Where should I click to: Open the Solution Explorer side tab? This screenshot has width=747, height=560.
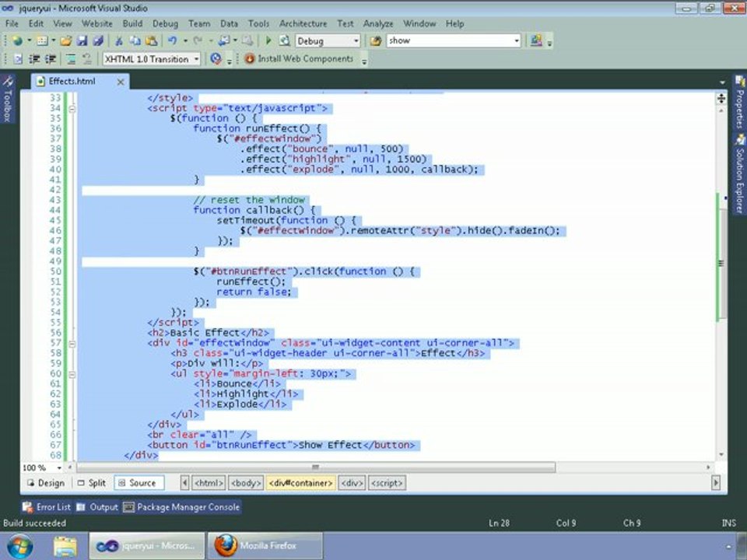click(x=739, y=173)
